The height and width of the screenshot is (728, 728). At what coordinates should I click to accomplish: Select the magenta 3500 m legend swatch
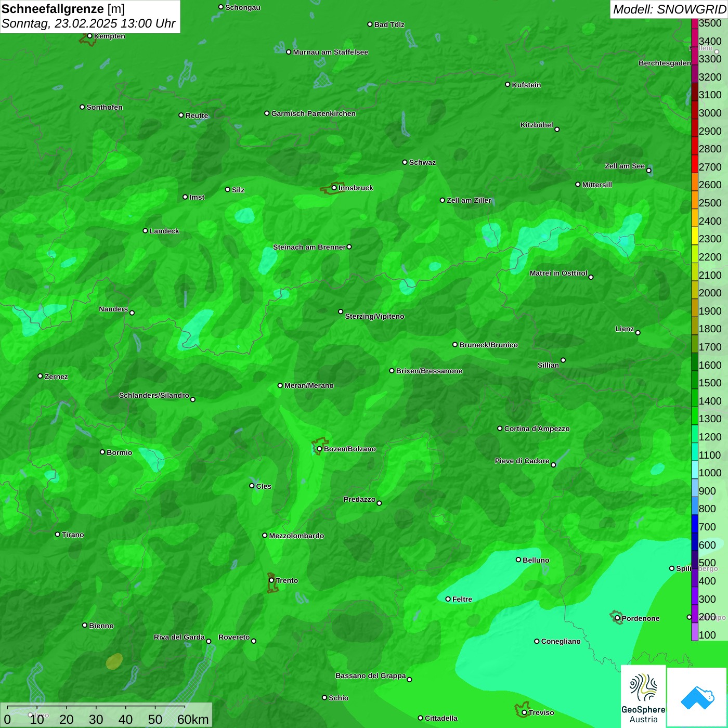pos(695,23)
